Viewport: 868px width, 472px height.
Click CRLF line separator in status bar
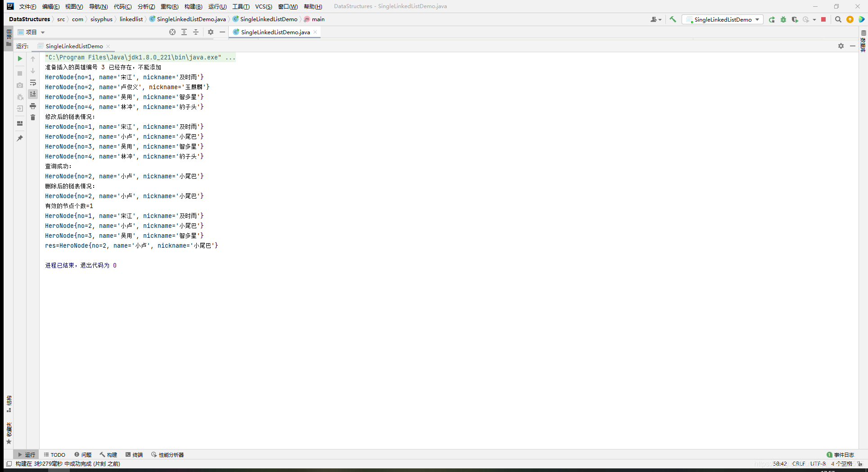tap(799, 463)
